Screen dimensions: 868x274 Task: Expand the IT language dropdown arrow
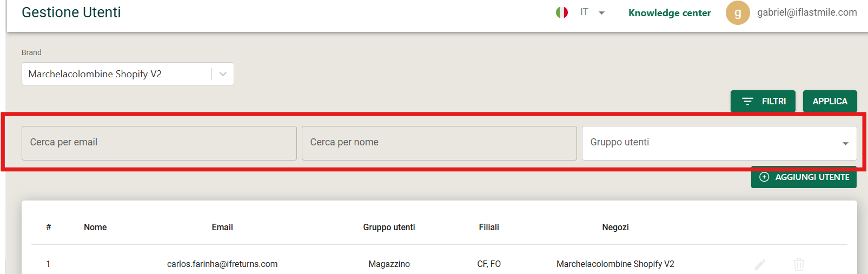pyautogui.click(x=601, y=13)
